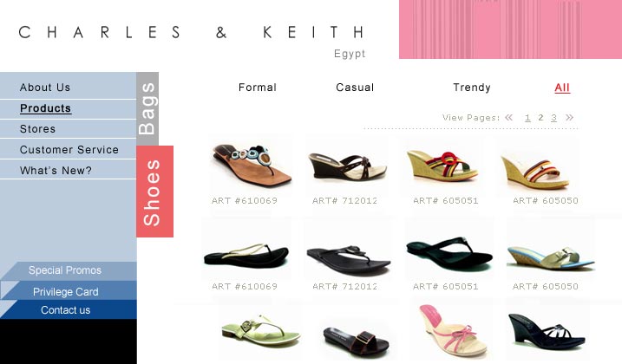Select the vertical Shoes tab
Viewport: 622px width, 364px height.
coord(154,192)
